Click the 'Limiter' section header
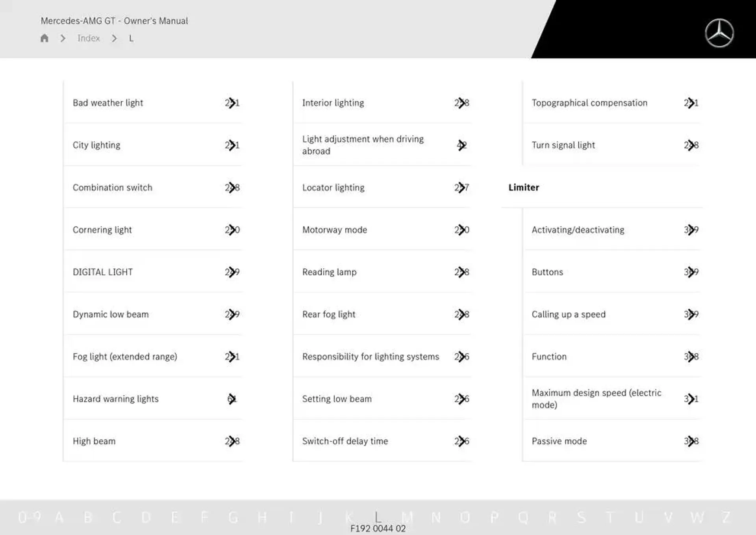 [x=523, y=187]
